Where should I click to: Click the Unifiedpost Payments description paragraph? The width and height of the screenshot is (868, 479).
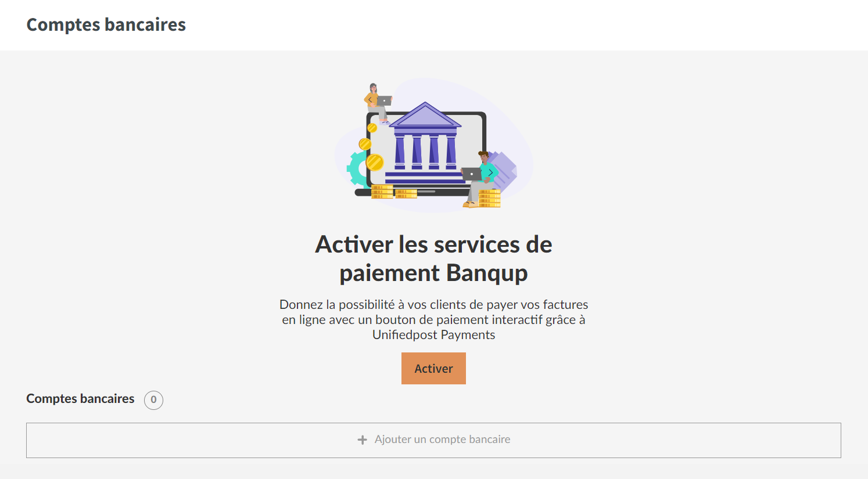coord(433,319)
